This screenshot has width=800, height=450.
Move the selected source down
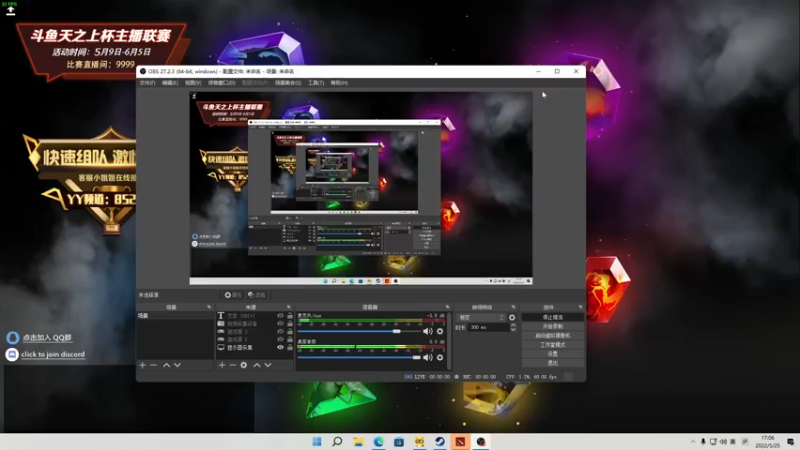point(268,365)
